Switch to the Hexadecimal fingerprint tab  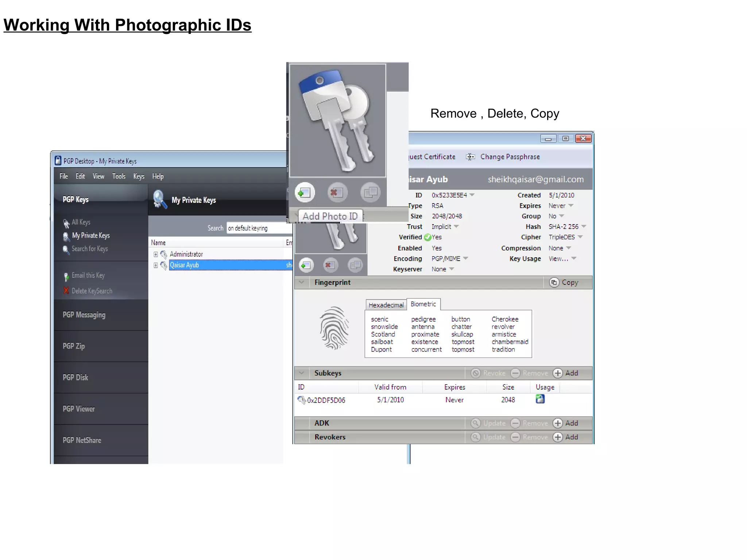pyautogui.click(x=386, y=305)
